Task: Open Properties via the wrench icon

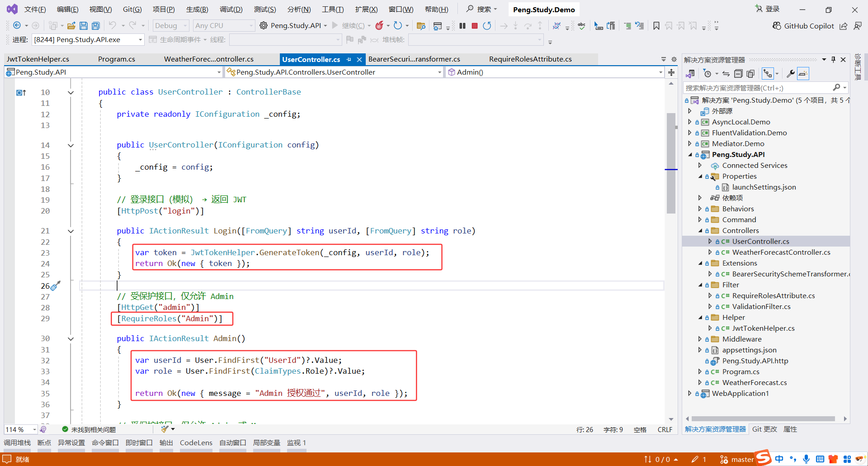Action: pos(791,74)
